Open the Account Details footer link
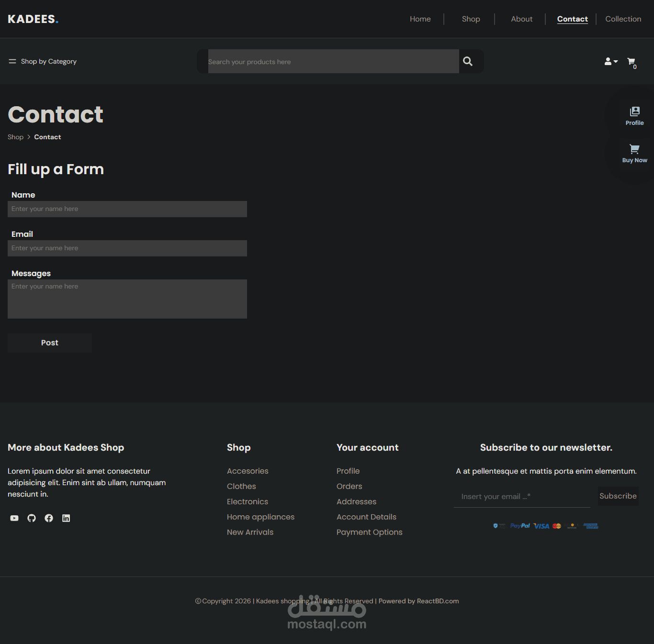This screenshot has height=644, width=654. tap(366, 517)
